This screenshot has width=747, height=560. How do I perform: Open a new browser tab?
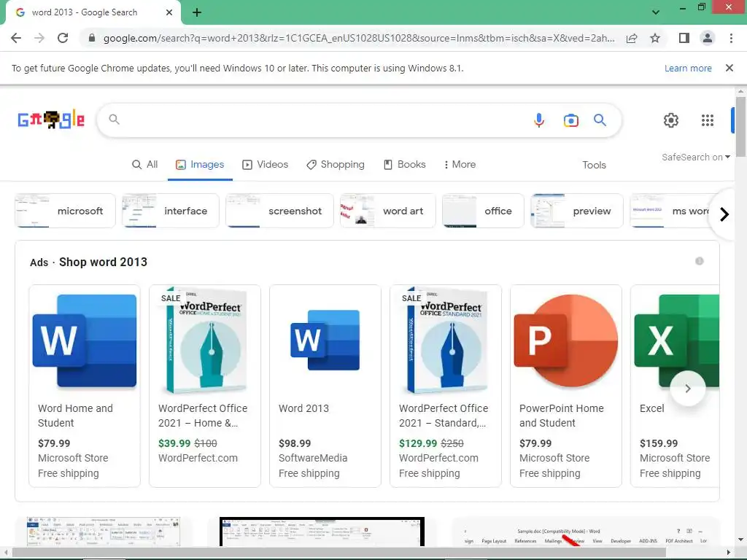pyautogui.click(x=197, y=12)
